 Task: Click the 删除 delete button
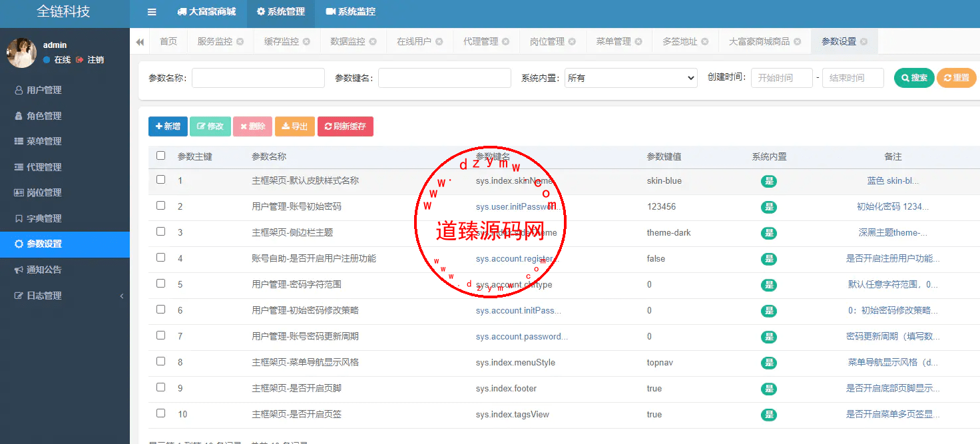pos(252,126)
